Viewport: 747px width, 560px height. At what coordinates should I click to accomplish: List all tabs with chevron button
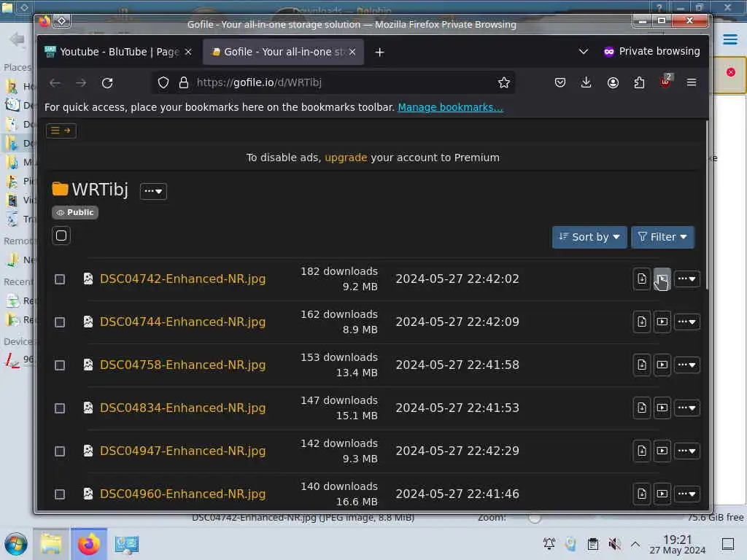pyautogui.click(x=583, y=52)
